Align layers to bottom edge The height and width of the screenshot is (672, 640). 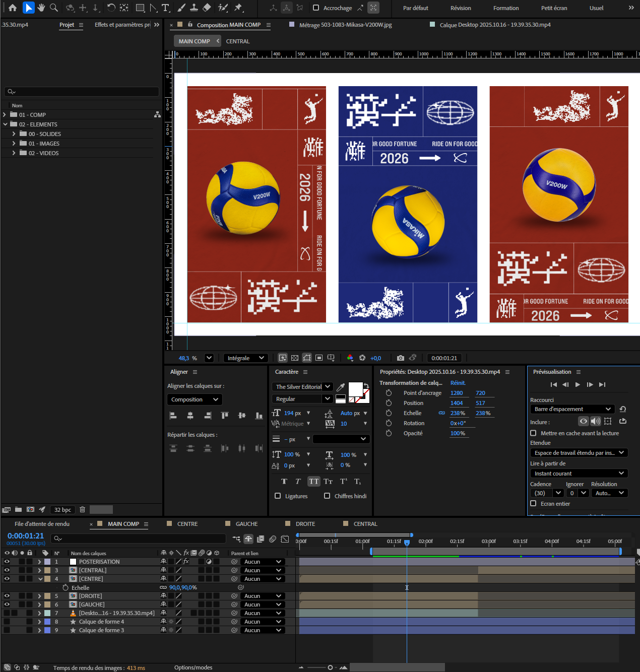tap(259, 416)
